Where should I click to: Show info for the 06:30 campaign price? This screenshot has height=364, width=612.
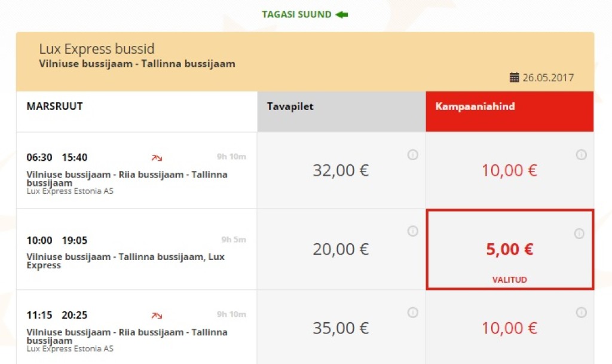click(581, 155)
